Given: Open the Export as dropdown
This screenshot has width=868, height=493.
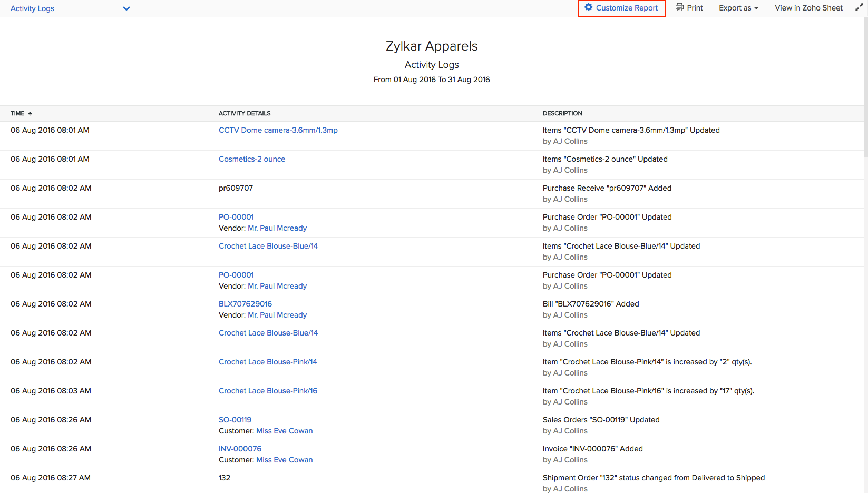Looking at the screenshot, I should coord(738,8).
